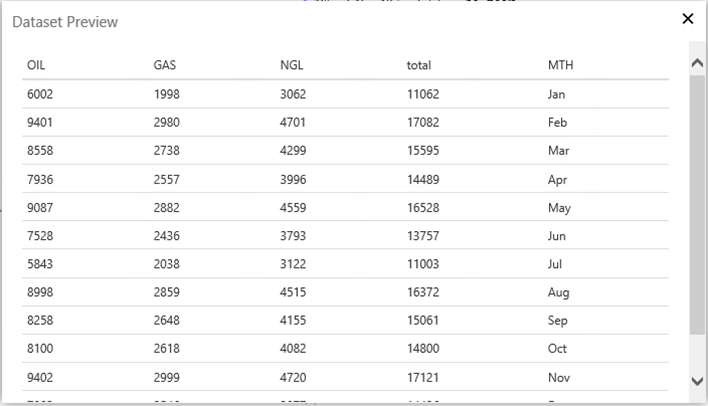Click the total column header
The width and height of the screenshot is (708, 406).
419,65
